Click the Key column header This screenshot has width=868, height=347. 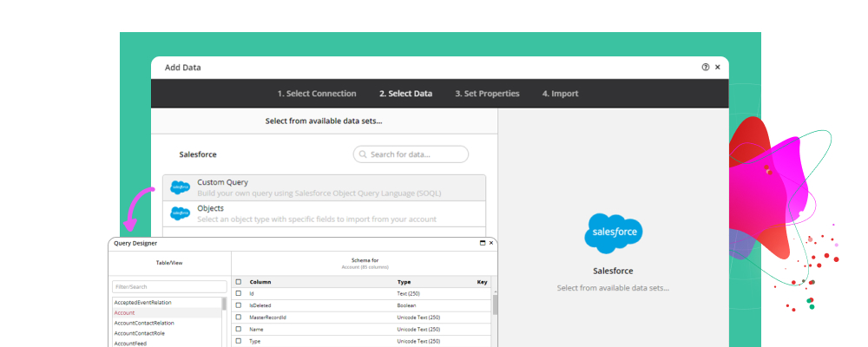pos(482,282)
